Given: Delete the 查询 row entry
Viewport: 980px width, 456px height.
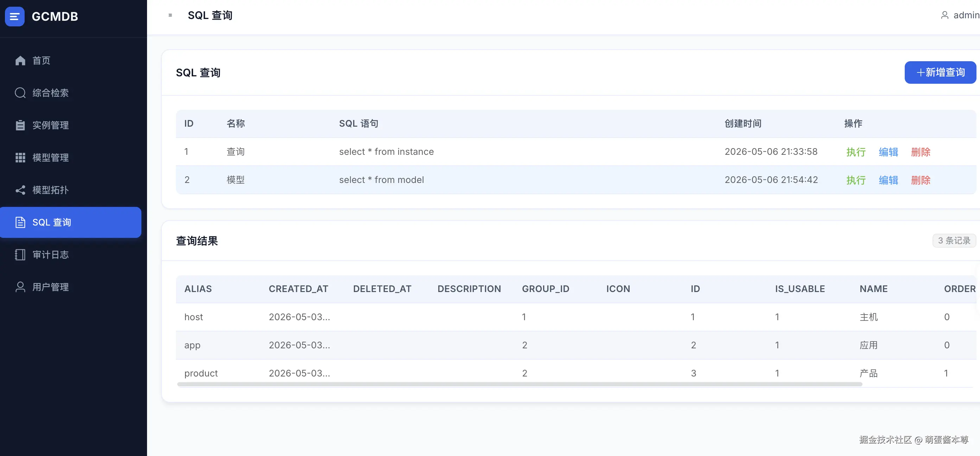Looking at the screenshot, I should click(x=921, y=152).
